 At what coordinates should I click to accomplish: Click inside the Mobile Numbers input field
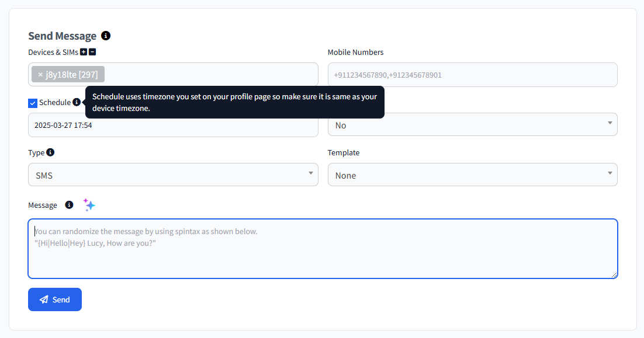(472, 74)
